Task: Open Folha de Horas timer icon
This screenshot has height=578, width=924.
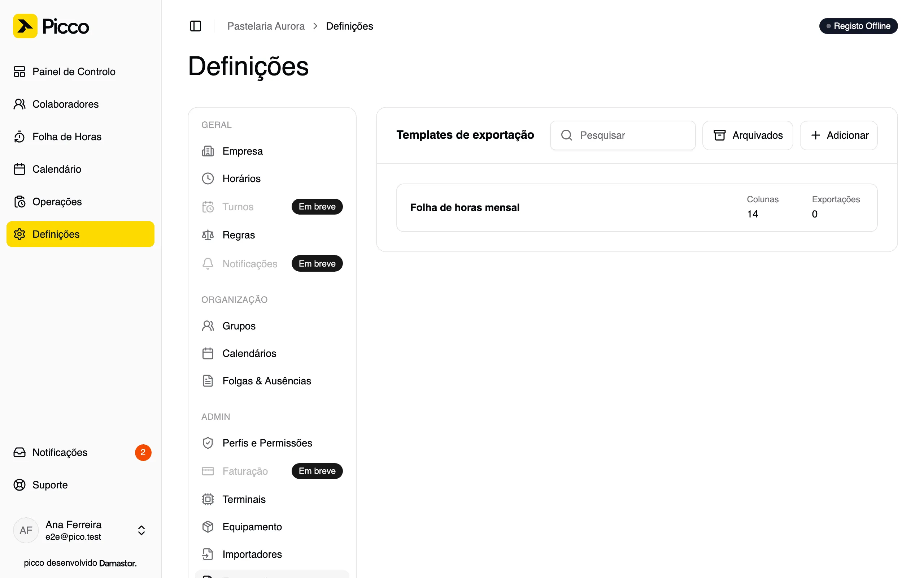Action: point(19,137)
